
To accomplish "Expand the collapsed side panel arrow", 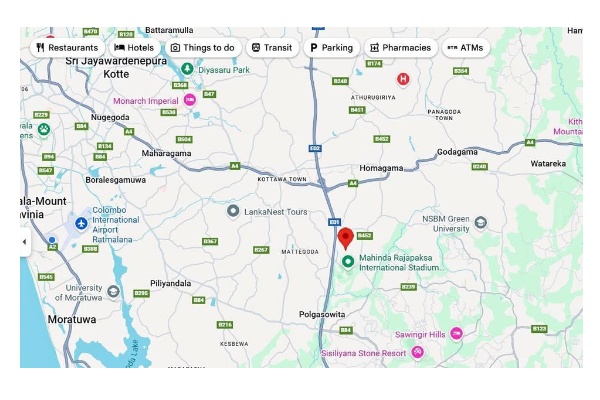I will click(25, 242).
